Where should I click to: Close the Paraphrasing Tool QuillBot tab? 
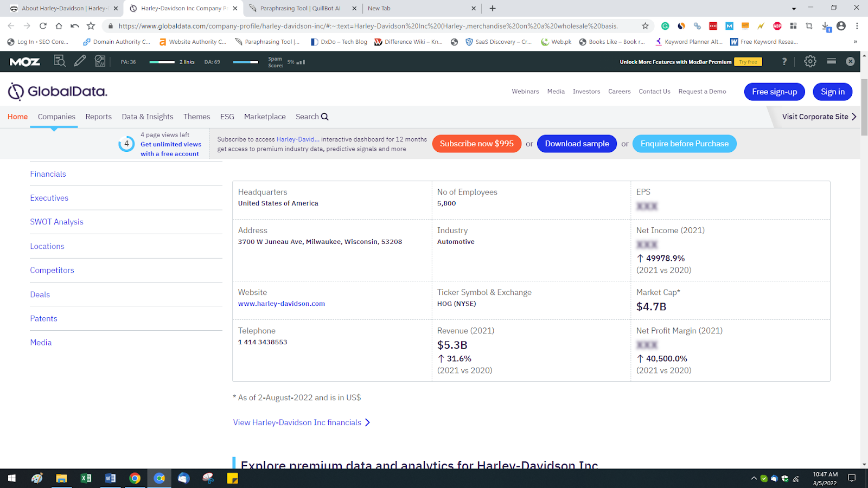pos(354,8)
